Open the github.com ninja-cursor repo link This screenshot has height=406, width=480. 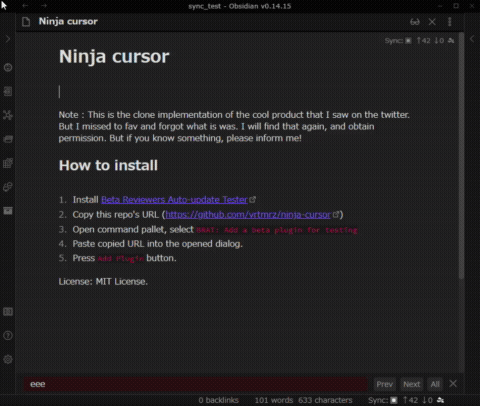[x=248, y=214]
